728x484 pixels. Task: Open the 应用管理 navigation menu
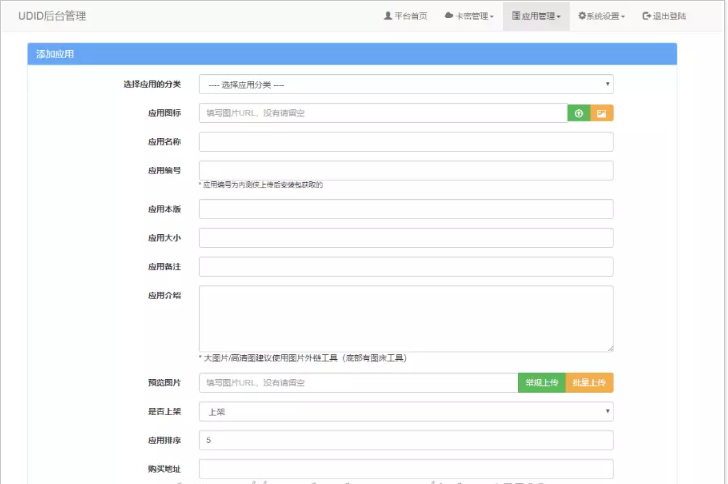click(x=536, y=16)
